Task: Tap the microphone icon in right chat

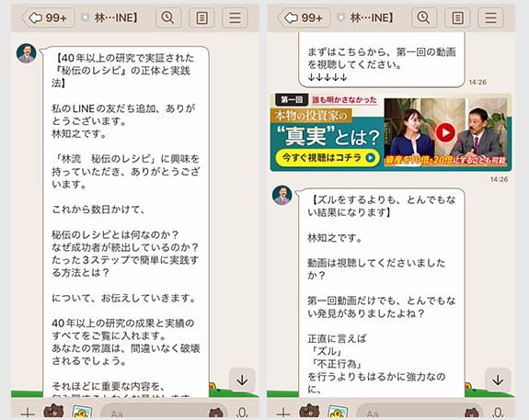Action: [498, 413]
